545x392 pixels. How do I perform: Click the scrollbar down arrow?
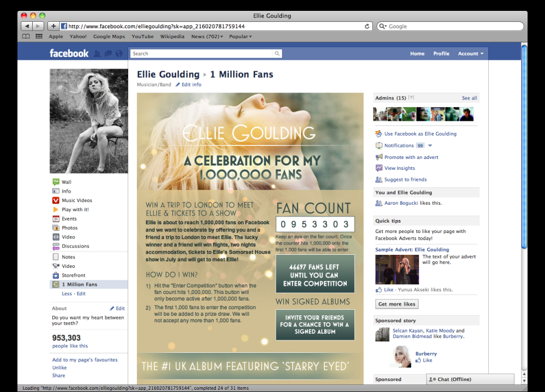point(524,381)
